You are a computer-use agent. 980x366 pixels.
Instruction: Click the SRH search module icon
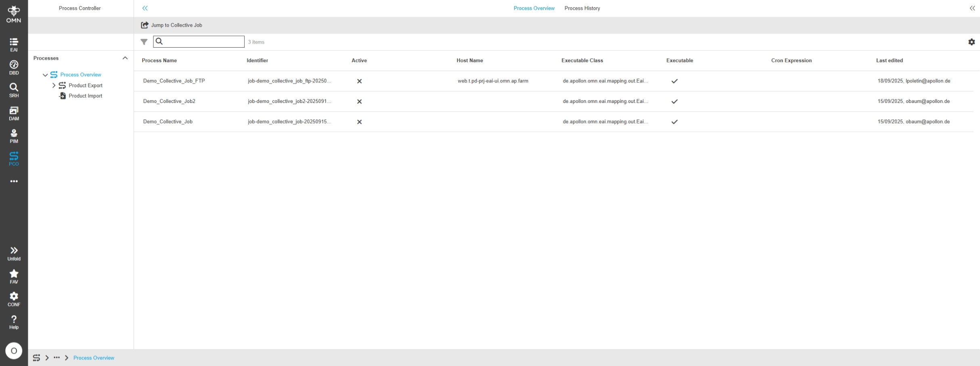[x=14, y=90]
